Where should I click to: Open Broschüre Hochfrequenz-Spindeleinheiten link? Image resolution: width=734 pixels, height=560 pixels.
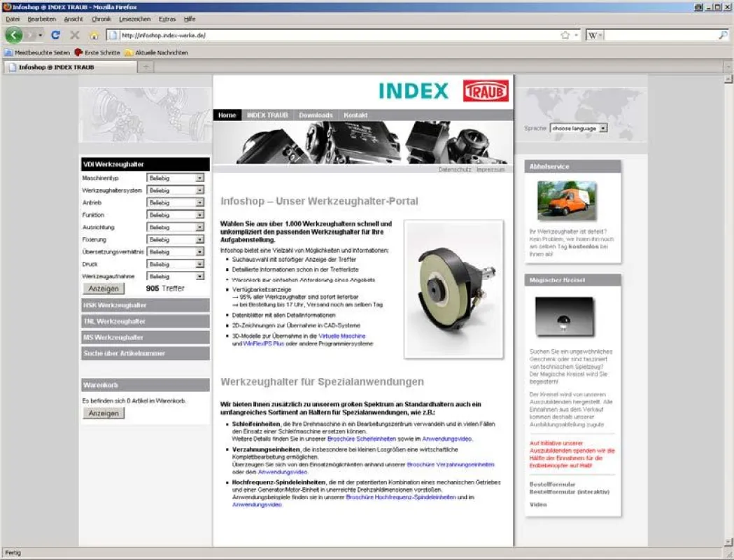coord(401,497)
